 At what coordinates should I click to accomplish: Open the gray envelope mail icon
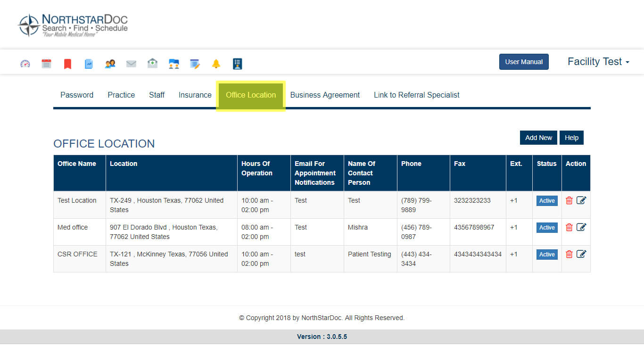pyautogui.click(x=131, y=64)
